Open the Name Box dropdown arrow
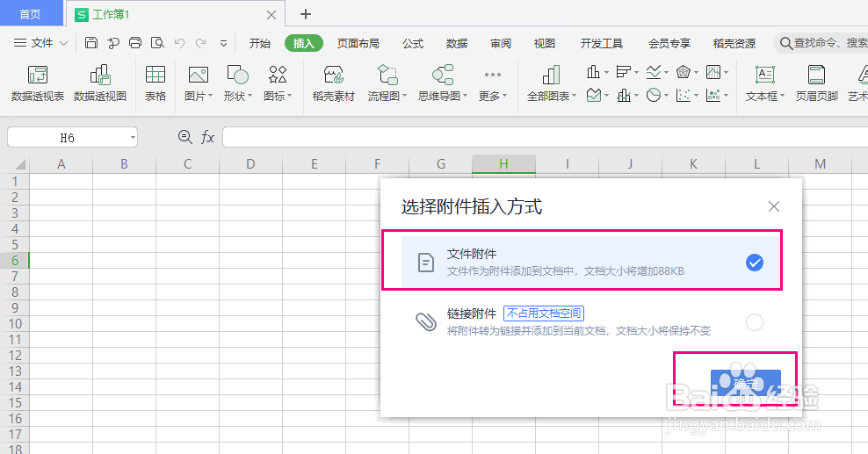This screenshot has width=868, height=454. pos(133,138)
